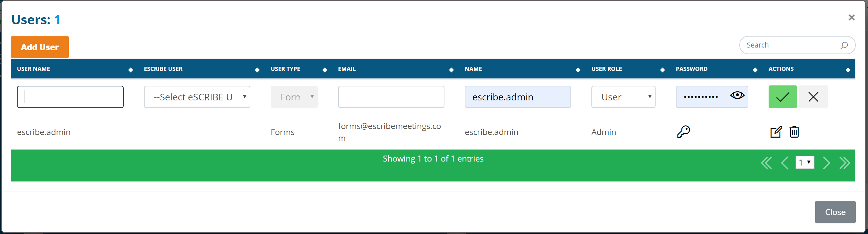Click the Add User button
Screen dimensions: 868x234
coord(40,47)
